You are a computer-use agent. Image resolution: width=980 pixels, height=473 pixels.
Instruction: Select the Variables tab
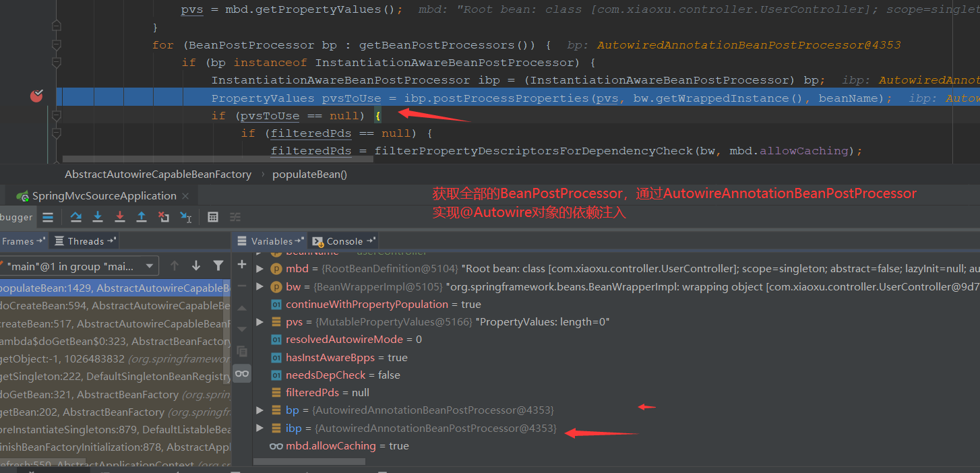click(x=271, y=241)
